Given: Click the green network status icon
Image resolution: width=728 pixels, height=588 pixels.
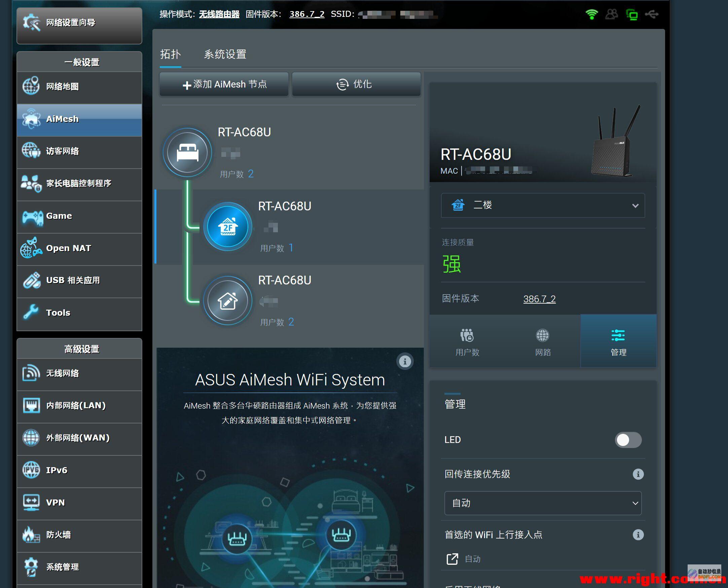Looking at the screenshot, I should [x=631, y=15].
